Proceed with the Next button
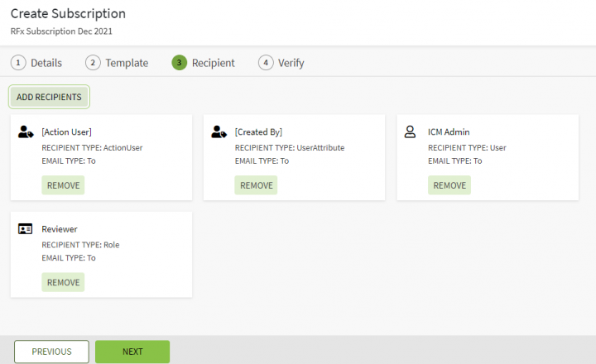 [132, 352]
